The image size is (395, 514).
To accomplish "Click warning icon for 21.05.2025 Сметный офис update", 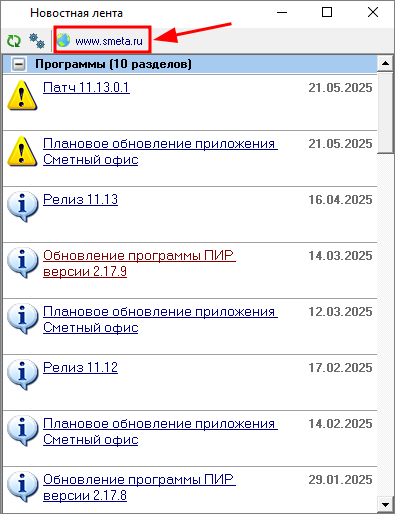I will pyautogui.click(x=22, y=151).
